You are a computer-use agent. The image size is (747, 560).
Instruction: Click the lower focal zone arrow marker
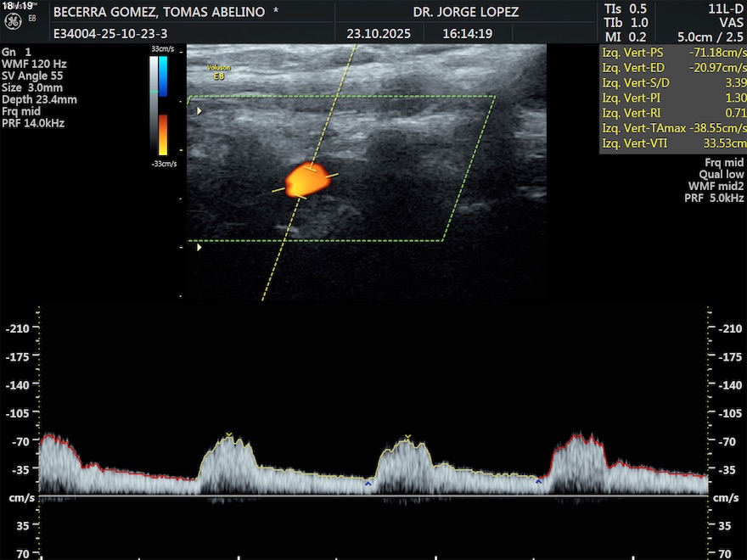click(200, 248)
